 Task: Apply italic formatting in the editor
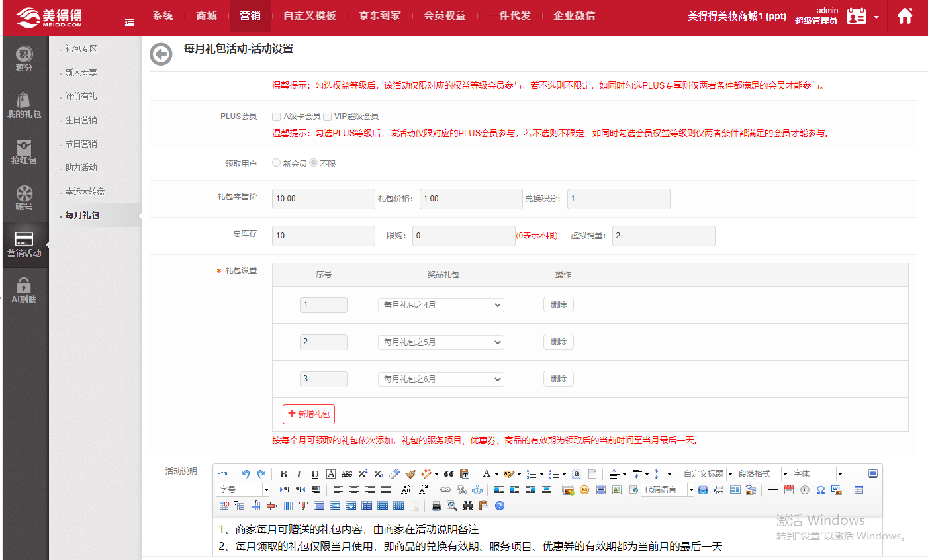tap(299, 474)
